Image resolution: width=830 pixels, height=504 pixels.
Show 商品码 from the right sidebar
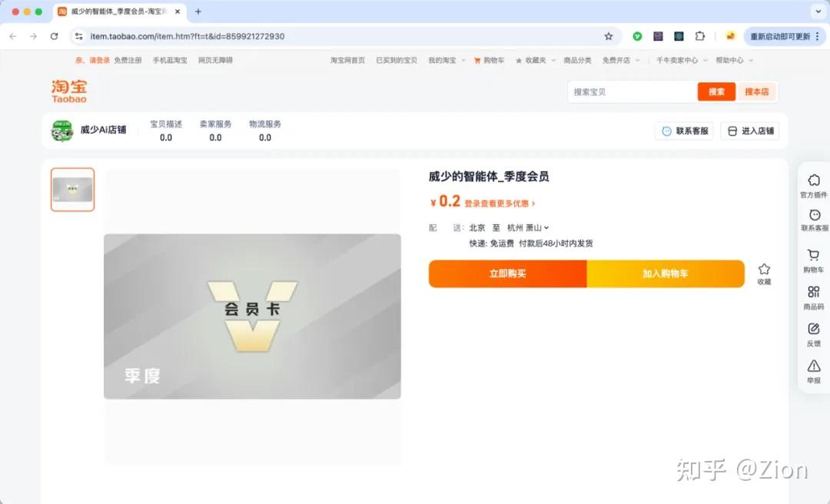814,298
